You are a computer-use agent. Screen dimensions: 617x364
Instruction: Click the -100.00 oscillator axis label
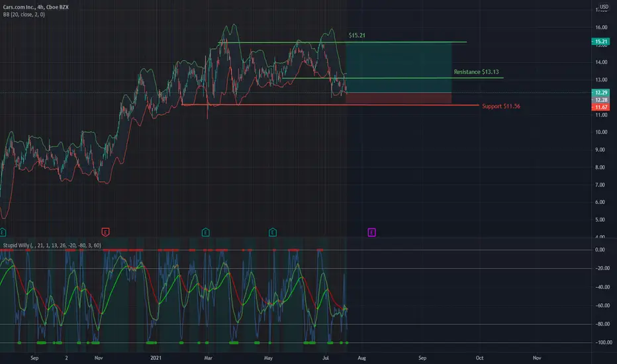coord(603,342)
